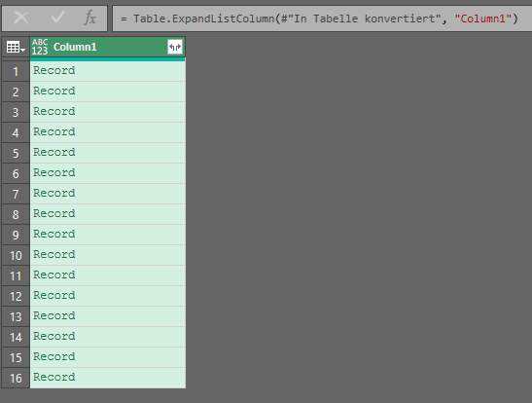The height and width of the screenshot is (403, 532).
Task: Open the Record in row 15
Action: [54, 356]
